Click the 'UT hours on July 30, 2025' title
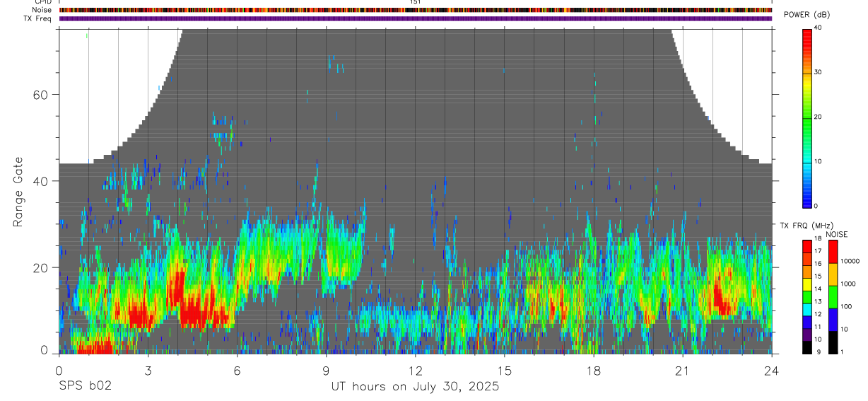This screenshot has height=401, width=868. point(415,387)
